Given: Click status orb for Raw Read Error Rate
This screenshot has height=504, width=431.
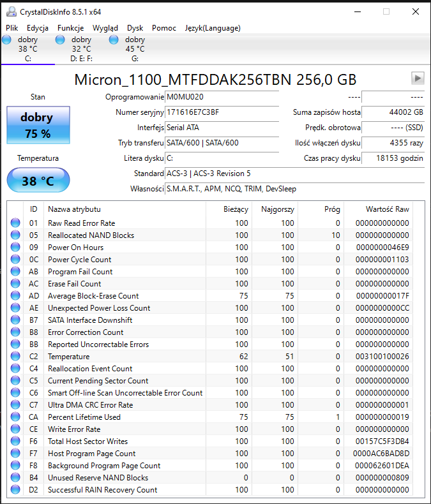Looking at the screenshot, I should pos(16,223).
